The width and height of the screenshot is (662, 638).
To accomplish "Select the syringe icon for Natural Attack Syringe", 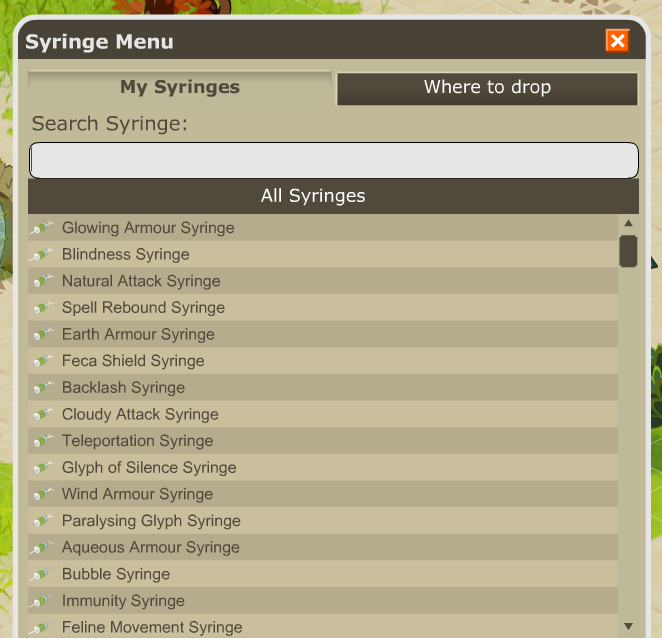I will click(41, 281).
